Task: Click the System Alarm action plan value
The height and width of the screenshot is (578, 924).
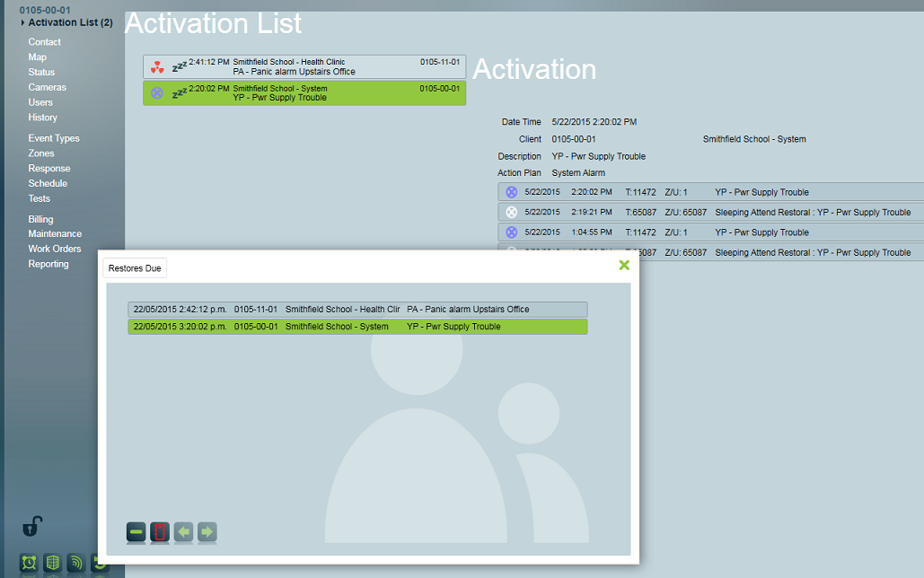Action: click(578, 172)
